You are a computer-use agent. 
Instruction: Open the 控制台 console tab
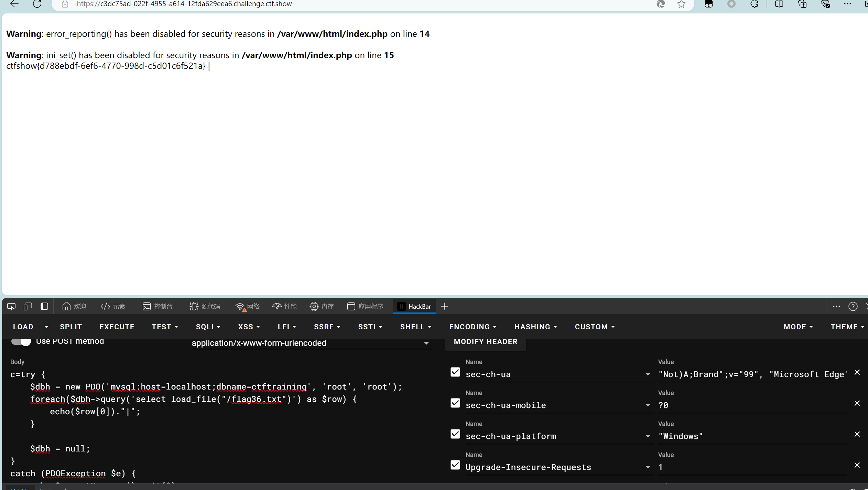[x=158, y=306]
